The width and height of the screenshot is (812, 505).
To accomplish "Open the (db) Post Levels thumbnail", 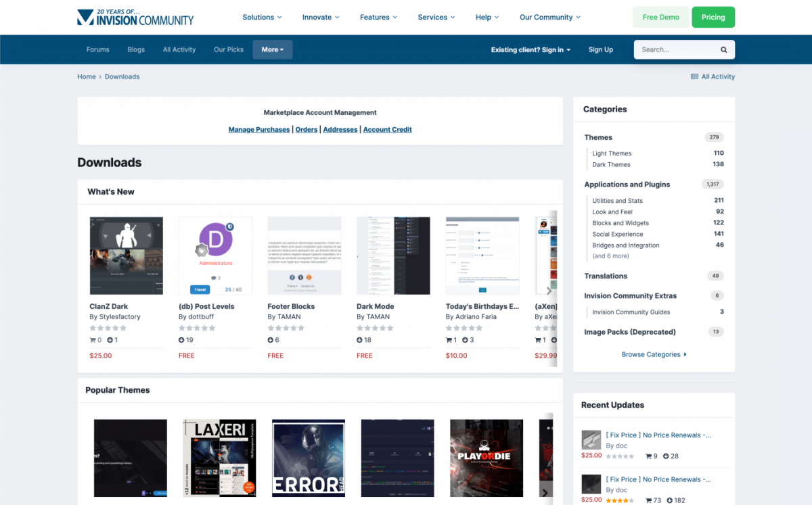I will [215, 256].
